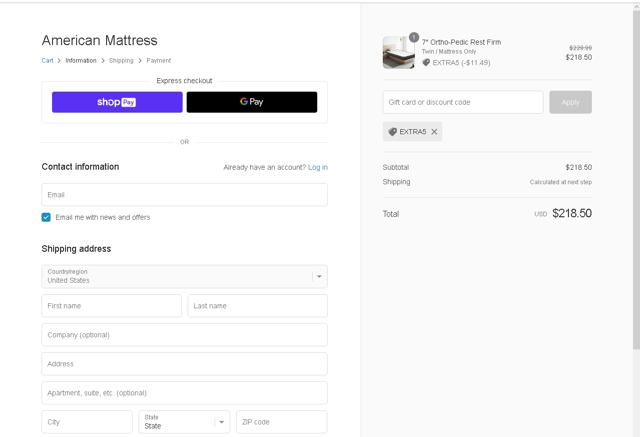Focus the Last name field

pyautogui.click(x=258, y=306)
